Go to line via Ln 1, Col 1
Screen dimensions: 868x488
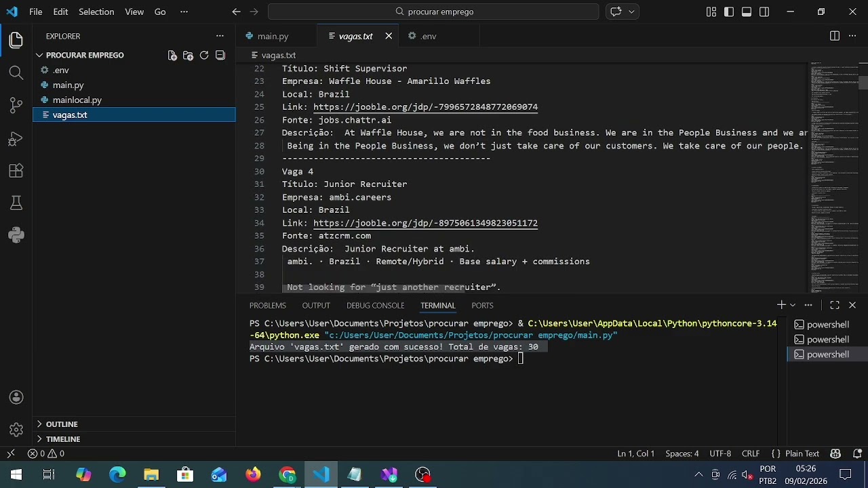tap(635, 453)
